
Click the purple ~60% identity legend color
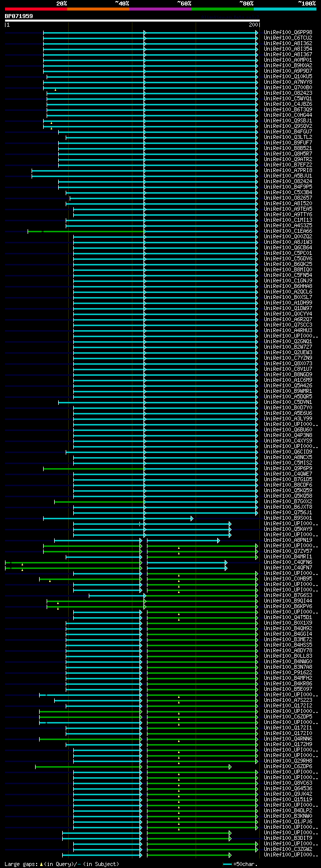click(160, 9)
